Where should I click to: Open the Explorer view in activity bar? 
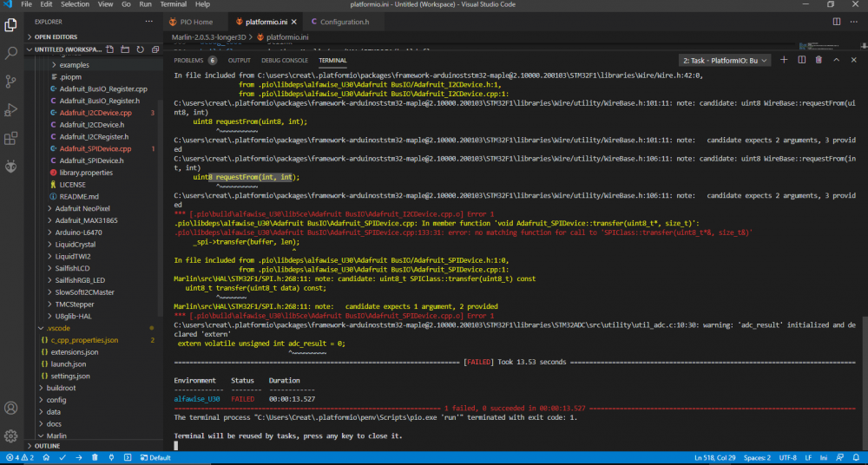(10, 25)
